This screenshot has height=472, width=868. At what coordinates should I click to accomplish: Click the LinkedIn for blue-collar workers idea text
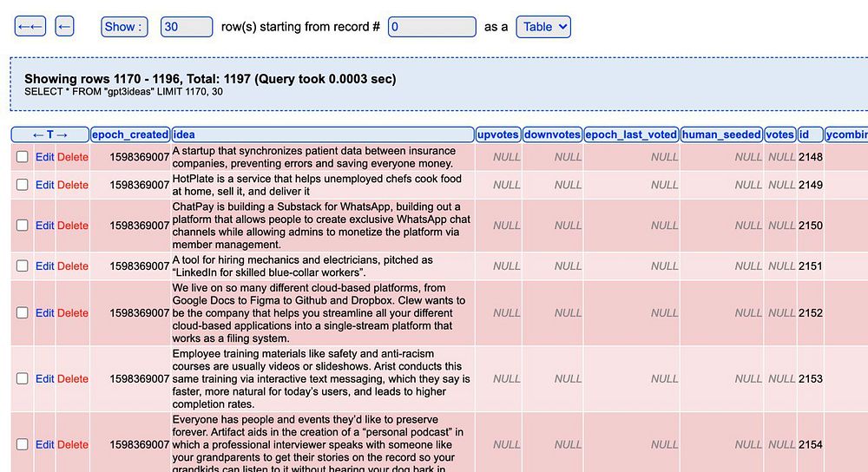click(x=302, y=266)
